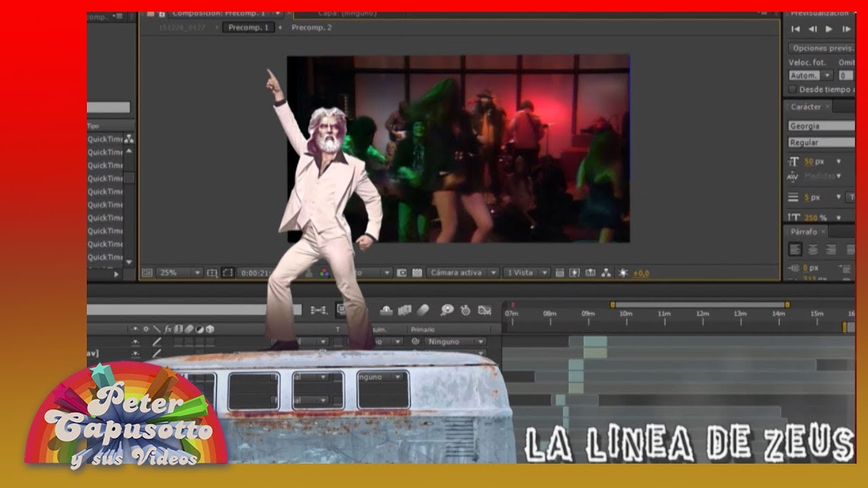Open the Ninguno parent dropdown in the layer row

coord(454,342)
